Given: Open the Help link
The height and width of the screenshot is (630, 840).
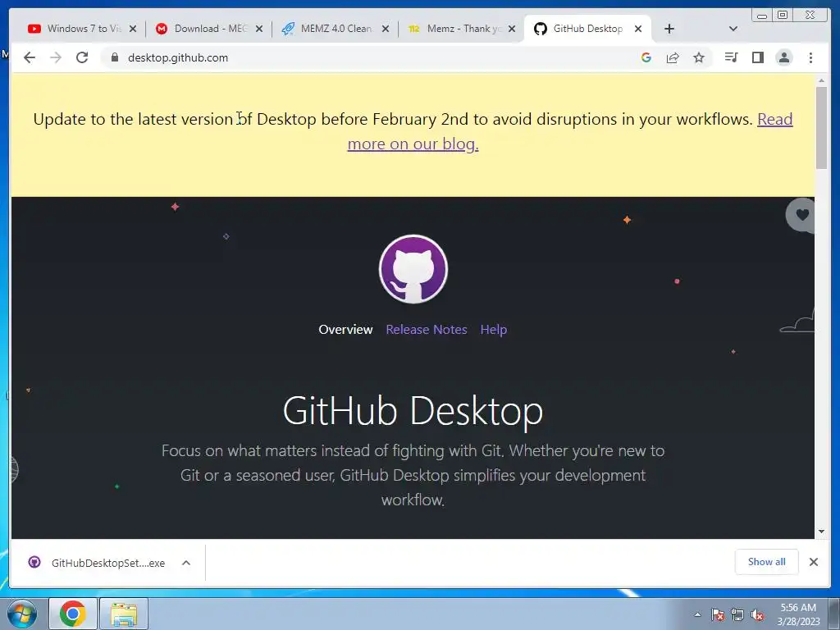Looking at the screenshot, I should coord(493,330).
